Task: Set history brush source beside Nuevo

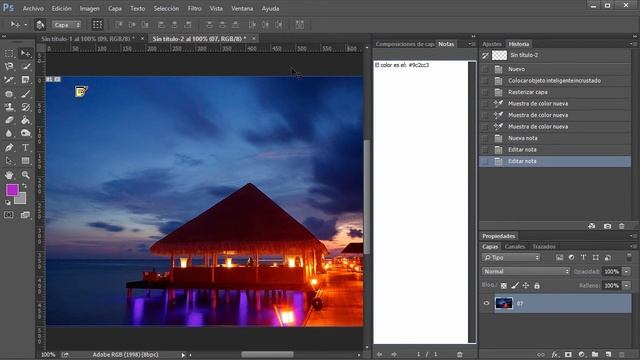Action: [x=485, y=69]
